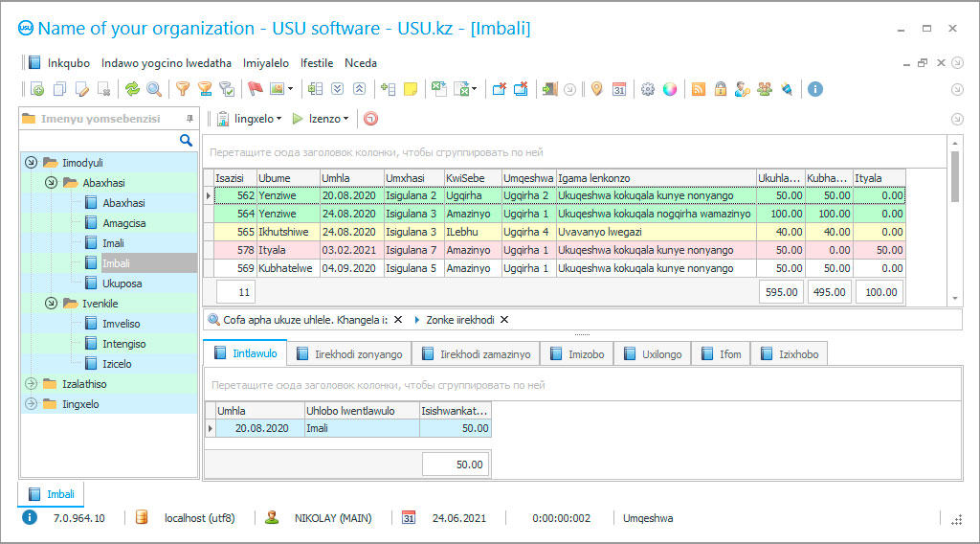Click the red flag icon
Screen dimensions: 980x544
(x=255, y=89)
